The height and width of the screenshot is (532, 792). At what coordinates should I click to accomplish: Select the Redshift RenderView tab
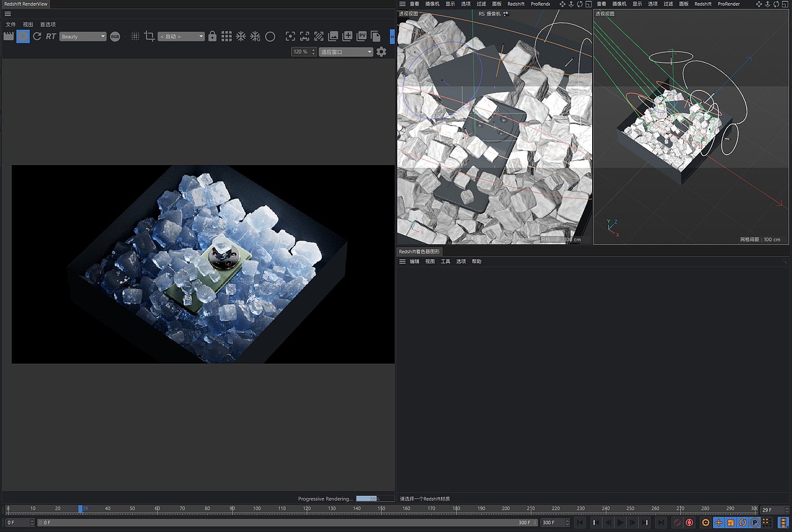coord(25,4)
